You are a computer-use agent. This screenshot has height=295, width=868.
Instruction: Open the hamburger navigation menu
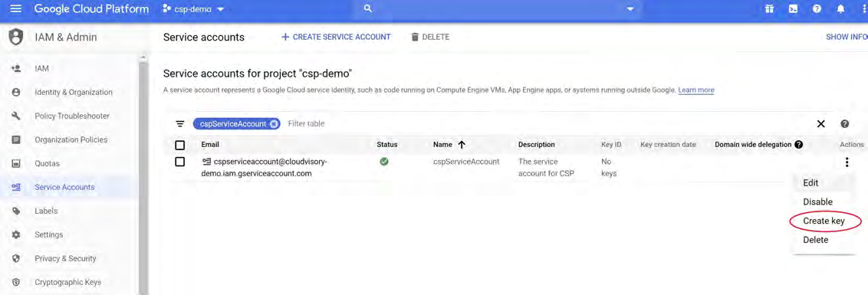(15, 9)
